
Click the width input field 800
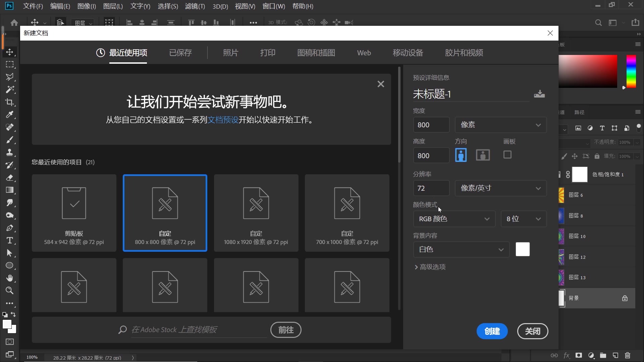(x=431, y=125)
